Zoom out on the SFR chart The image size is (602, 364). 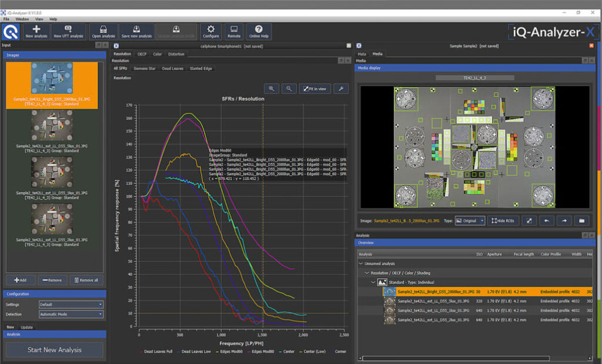click(288, 88)
